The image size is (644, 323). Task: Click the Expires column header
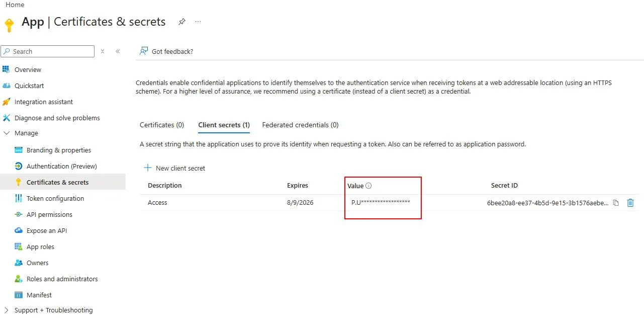point(298,186)
